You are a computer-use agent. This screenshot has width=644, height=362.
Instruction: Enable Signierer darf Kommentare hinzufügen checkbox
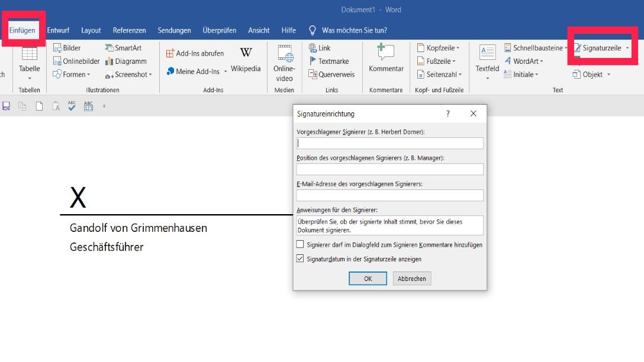coord(300,244)
